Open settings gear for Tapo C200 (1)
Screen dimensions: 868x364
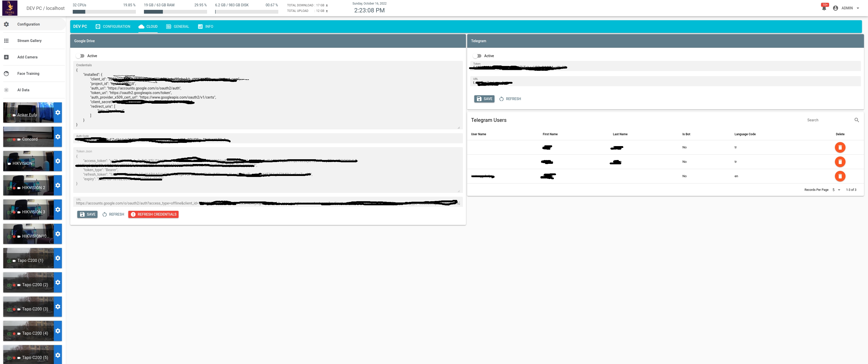pos(58,258)
